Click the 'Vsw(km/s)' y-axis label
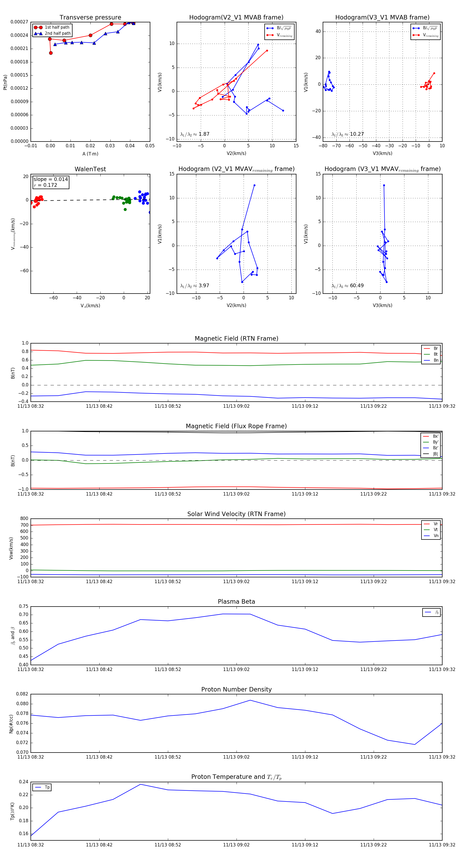The height and width of the screenshot is (868, 473). (x=11, y=548)
